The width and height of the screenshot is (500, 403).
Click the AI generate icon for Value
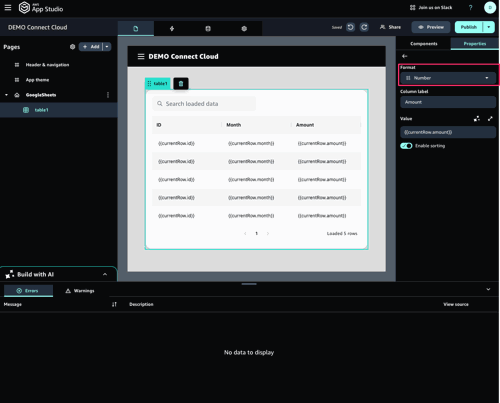pos(477,119)
